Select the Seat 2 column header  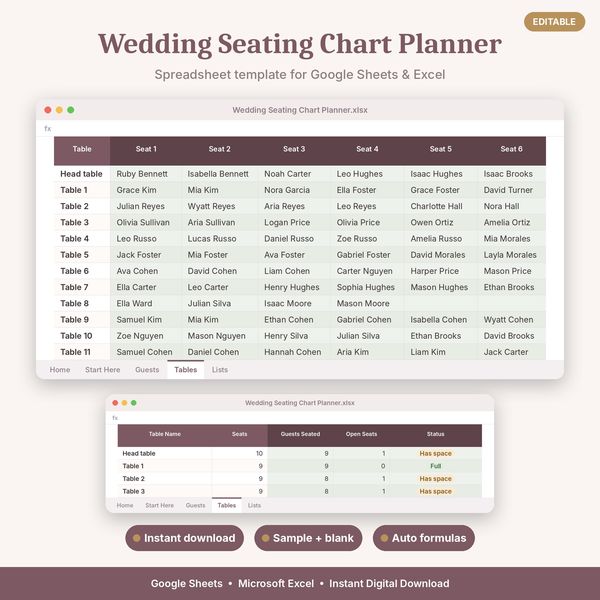point(219,149)
